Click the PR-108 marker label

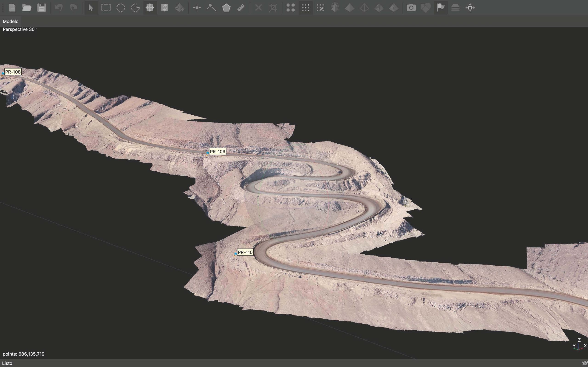13,72
